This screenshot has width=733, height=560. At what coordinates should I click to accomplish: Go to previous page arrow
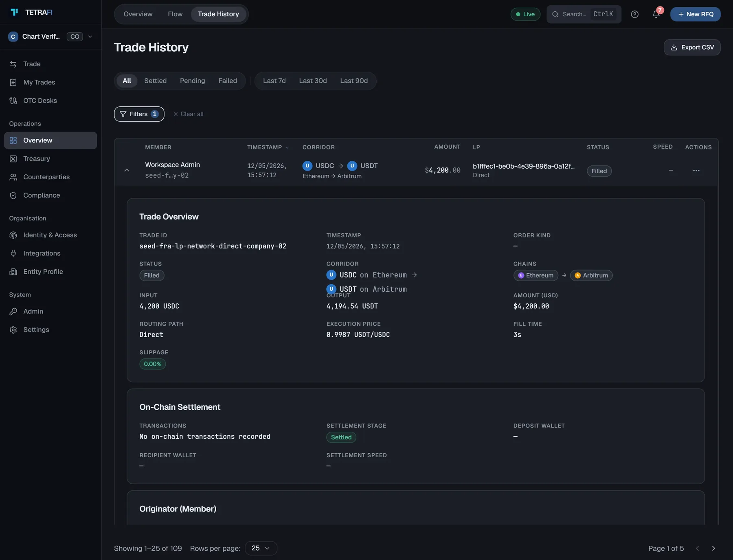point(698,548)
